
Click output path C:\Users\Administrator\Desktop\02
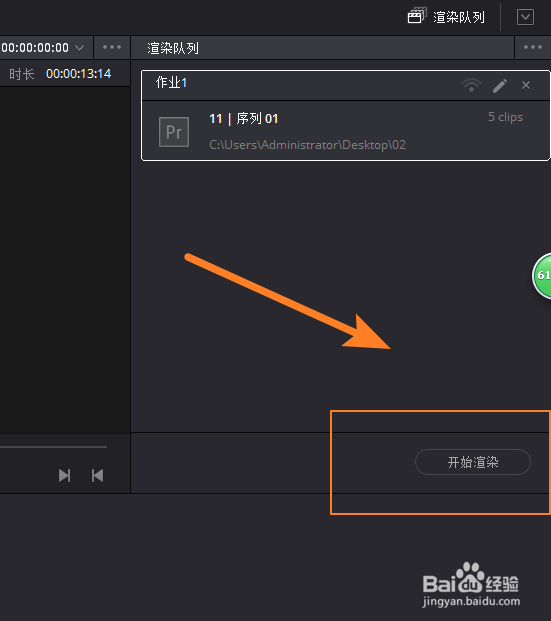(x=307, y=145)
